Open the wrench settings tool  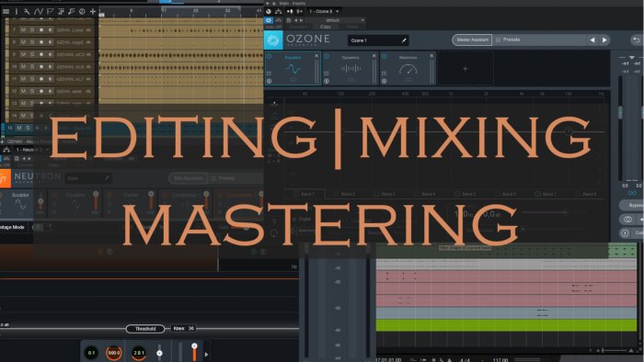(27, 11)
